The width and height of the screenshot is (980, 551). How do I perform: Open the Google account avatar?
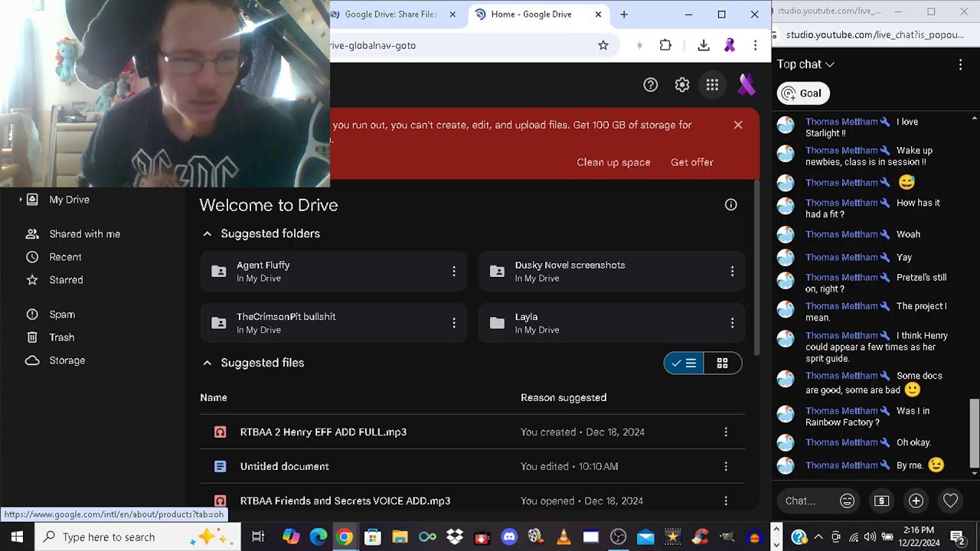tap(746, 85)
